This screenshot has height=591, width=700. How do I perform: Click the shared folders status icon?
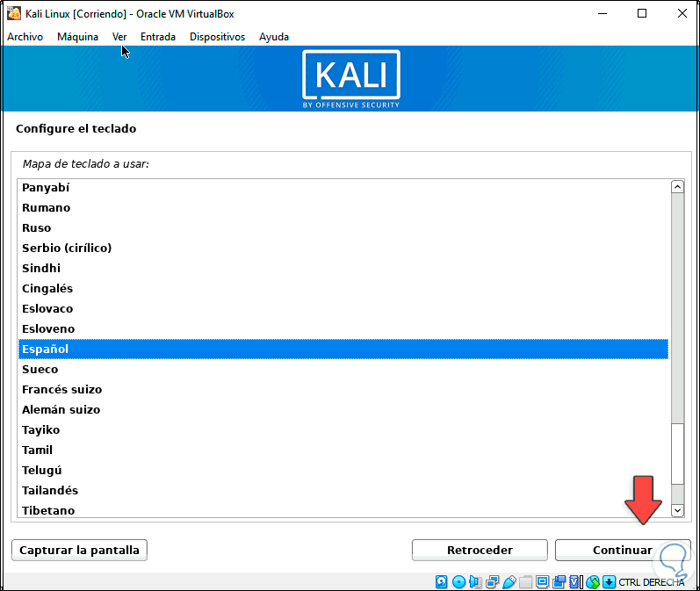coord(525,581)
